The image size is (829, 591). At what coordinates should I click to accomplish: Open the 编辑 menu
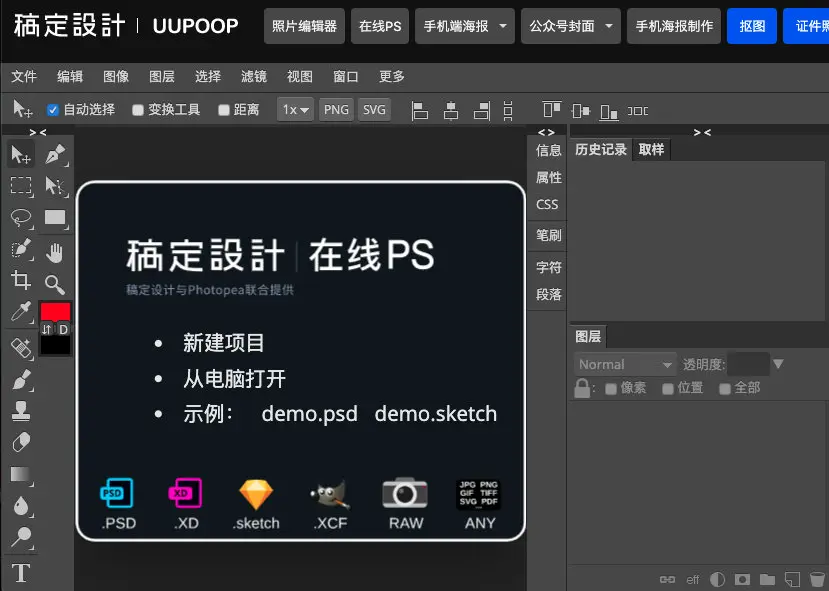tap(70, 77)
